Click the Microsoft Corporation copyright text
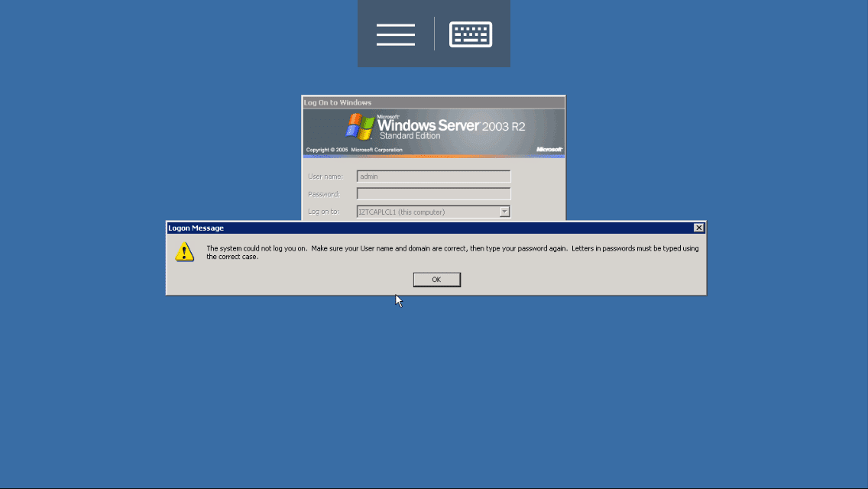The height and width of the screenshot is (489, 868). 354,150
